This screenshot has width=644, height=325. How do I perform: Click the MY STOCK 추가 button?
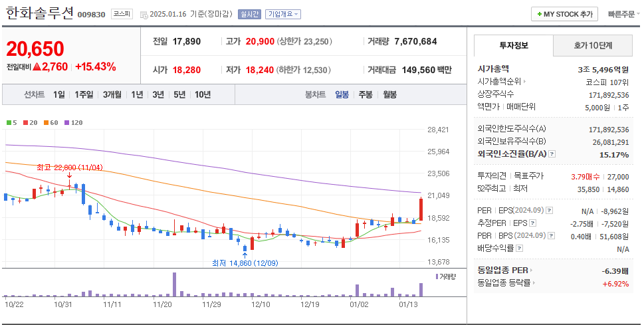564,15
